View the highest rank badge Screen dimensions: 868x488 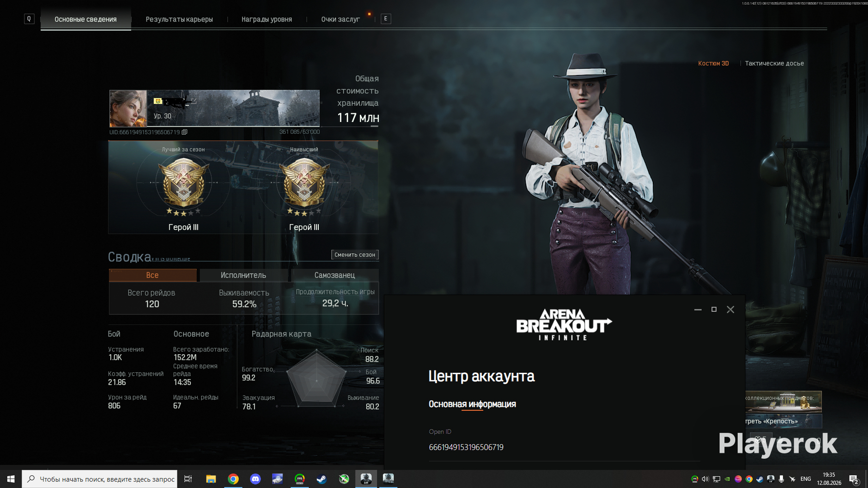coord(304,183)
